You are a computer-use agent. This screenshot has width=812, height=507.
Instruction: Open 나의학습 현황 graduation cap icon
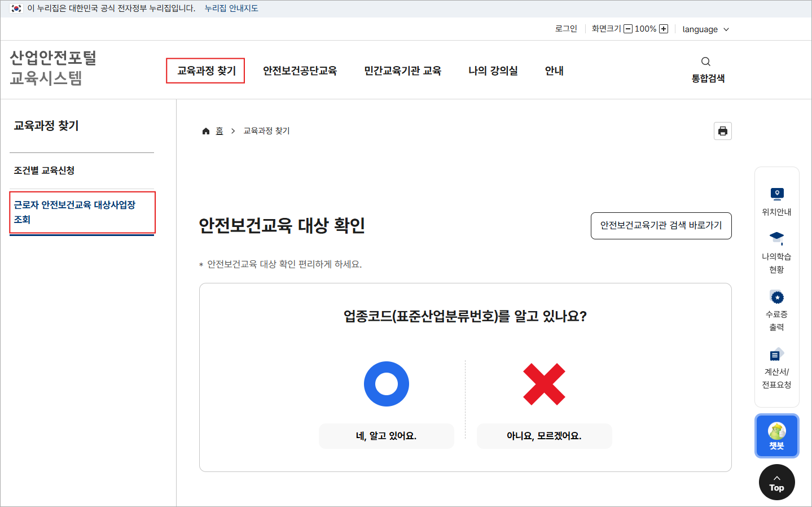776,238
